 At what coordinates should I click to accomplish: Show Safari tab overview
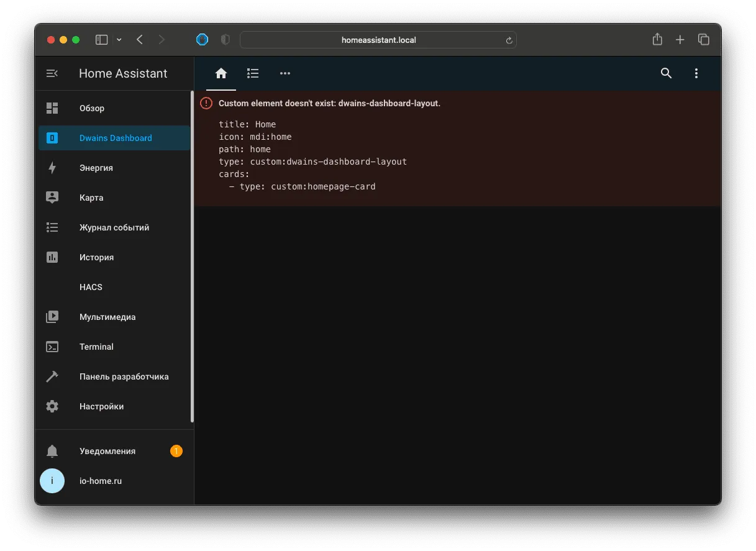point(703,40)
